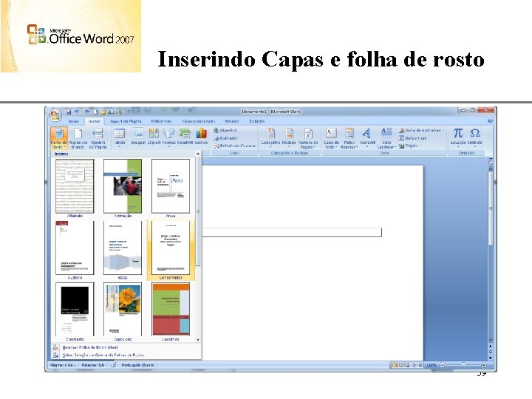Click the Objeto insert button

(x=409, y=146)
